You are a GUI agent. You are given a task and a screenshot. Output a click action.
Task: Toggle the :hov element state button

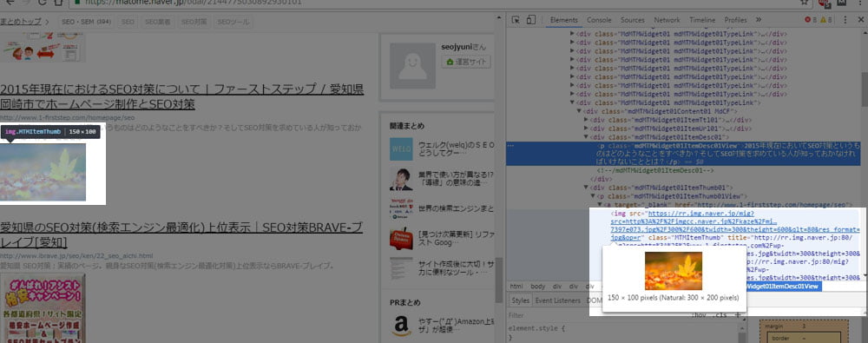[x=700, y=314]
